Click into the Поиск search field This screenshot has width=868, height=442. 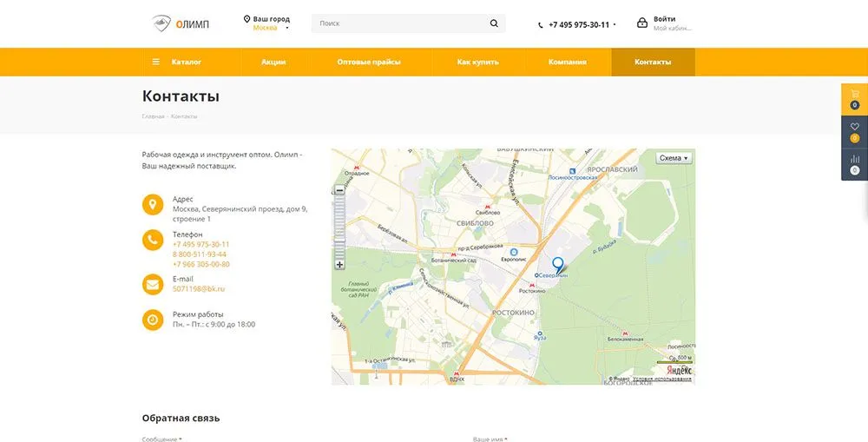[399, 23]
